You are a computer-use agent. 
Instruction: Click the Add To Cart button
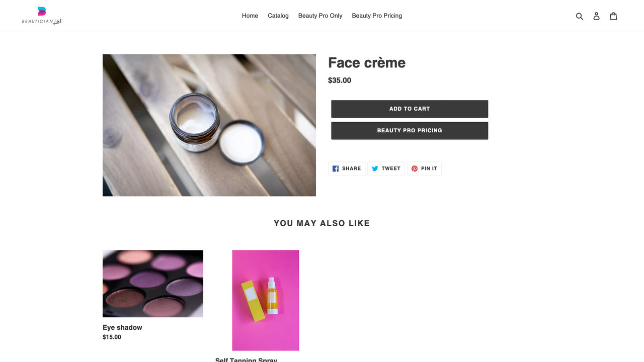410,109
